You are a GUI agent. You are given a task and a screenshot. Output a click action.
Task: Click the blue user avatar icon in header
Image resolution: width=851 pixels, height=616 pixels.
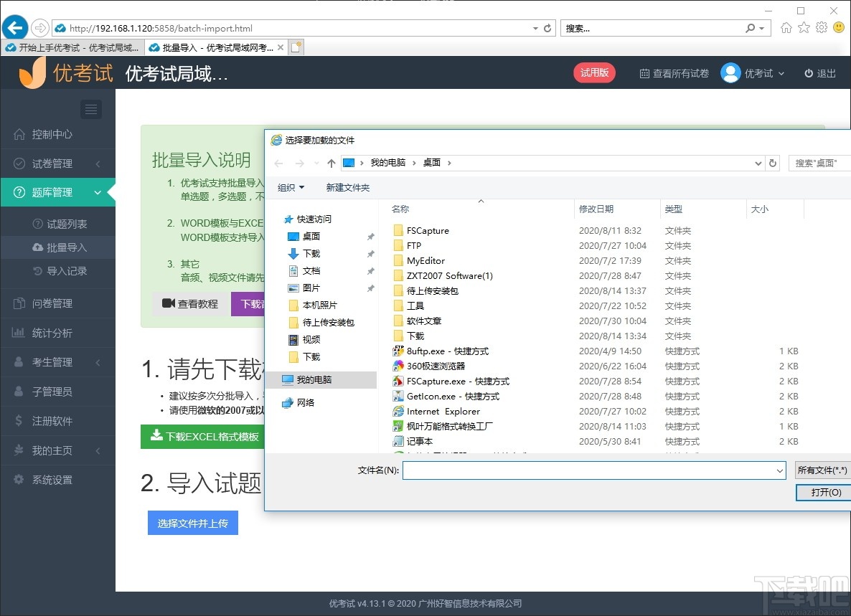(730, 72)
